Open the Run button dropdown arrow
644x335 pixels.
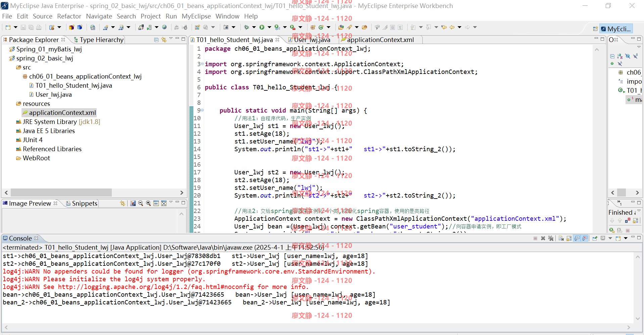tap(269, 27)
